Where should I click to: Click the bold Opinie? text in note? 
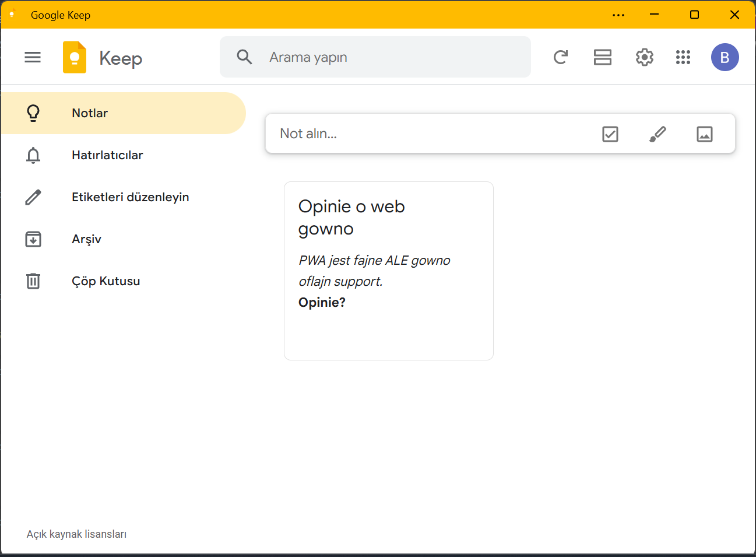click(322, 302)
